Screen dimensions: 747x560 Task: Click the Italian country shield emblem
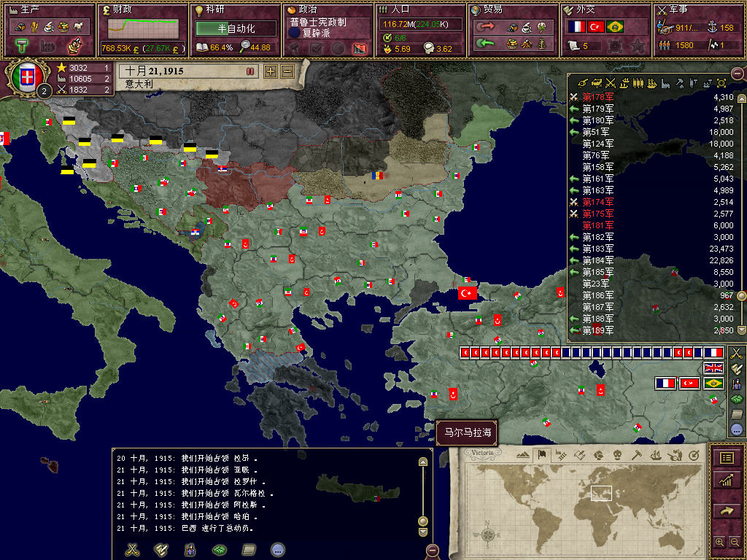click(x=27, y=77)
